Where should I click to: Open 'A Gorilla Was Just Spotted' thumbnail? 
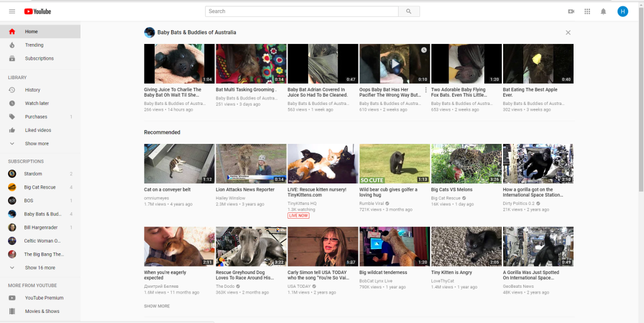tap(538, 247)
